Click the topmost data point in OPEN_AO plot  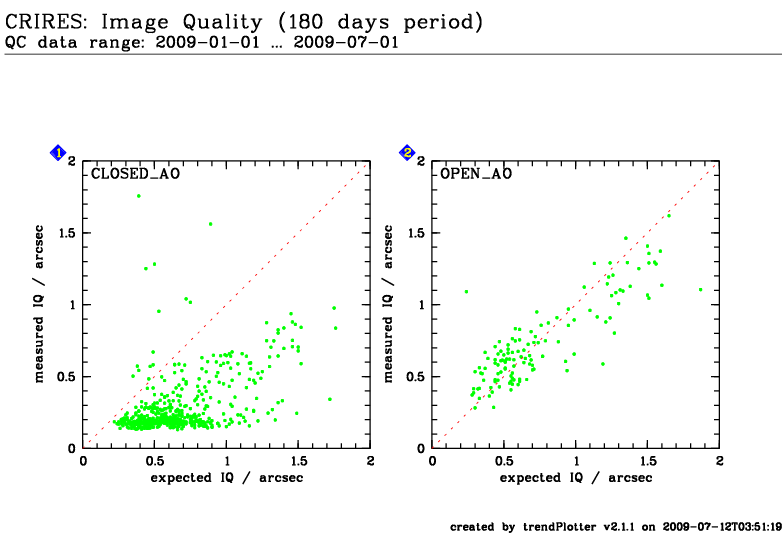669,215
